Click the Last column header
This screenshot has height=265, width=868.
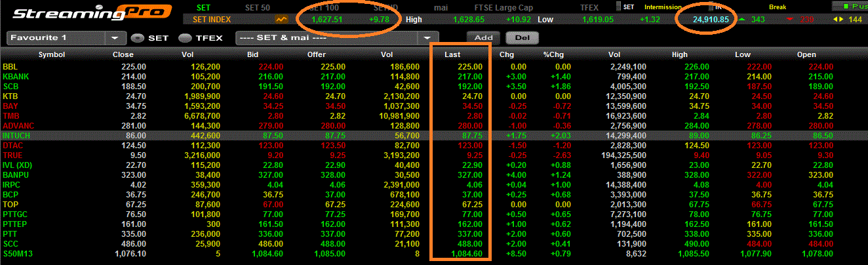click(x=453, y=55)
